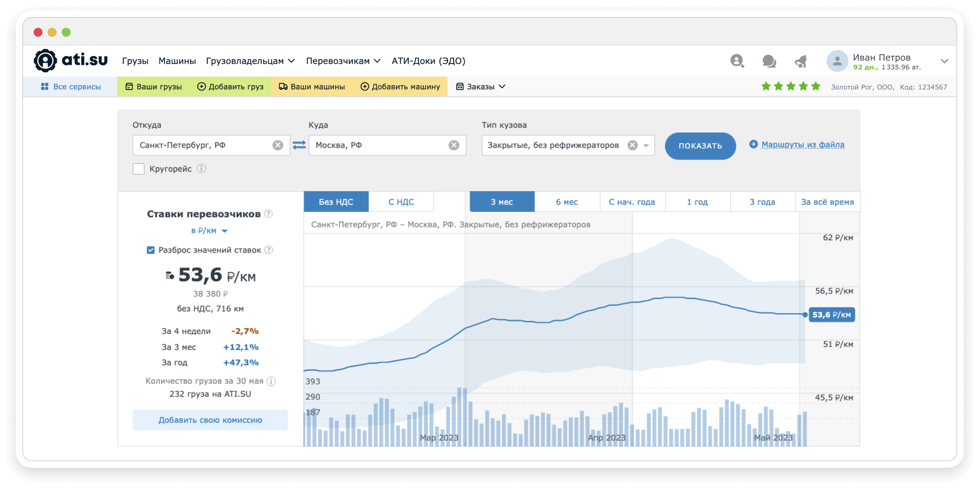
Task: Click Добавить свою комиссию button
Action: (x=210, y=420)
